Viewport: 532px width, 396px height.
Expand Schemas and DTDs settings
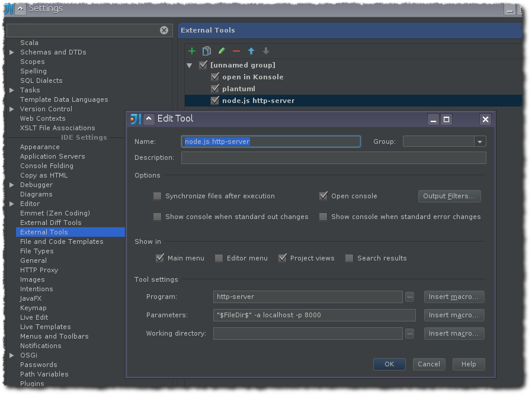12,52
